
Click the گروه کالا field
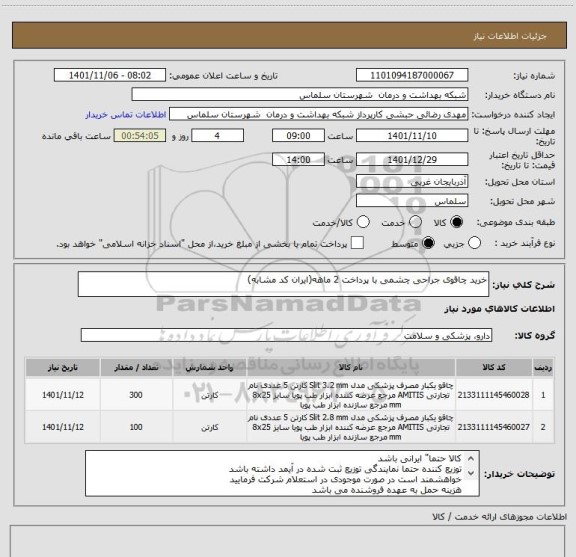tap(286, 335)
